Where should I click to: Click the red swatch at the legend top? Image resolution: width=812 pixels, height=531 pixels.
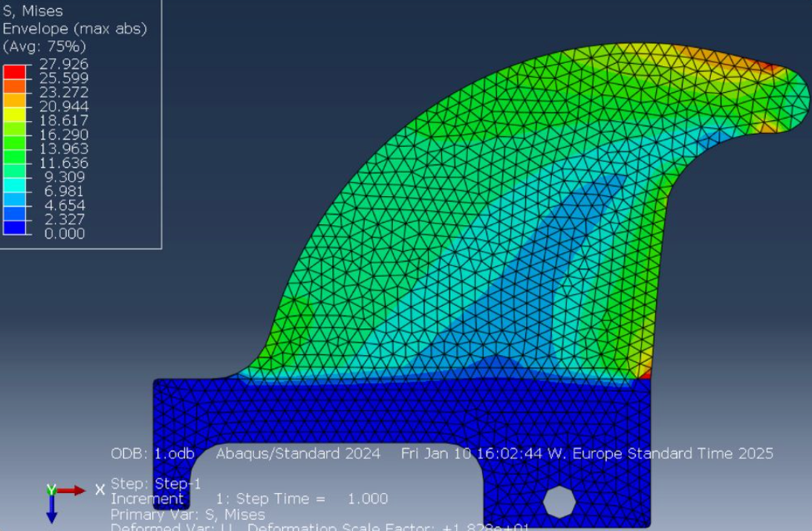[14, 72]
